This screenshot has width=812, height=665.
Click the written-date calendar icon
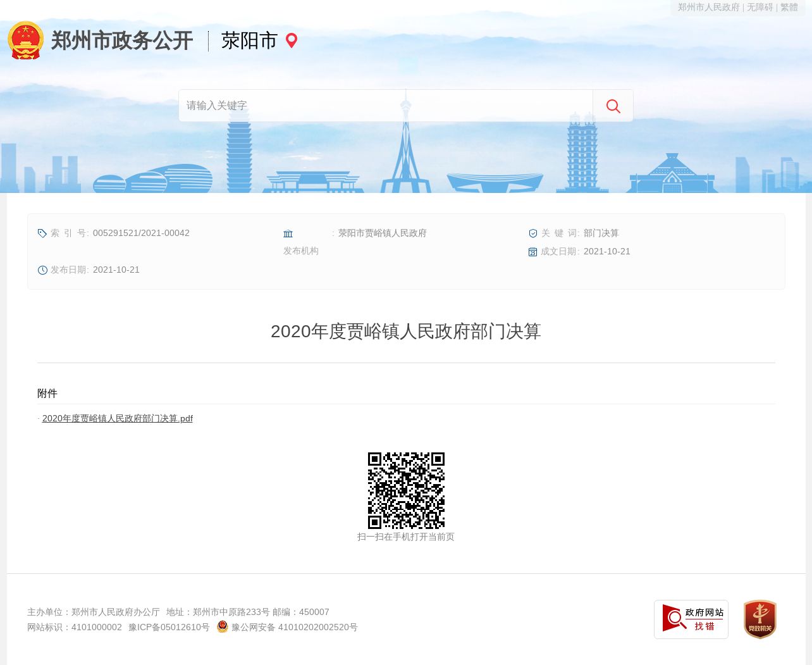(x=533, y=252)
